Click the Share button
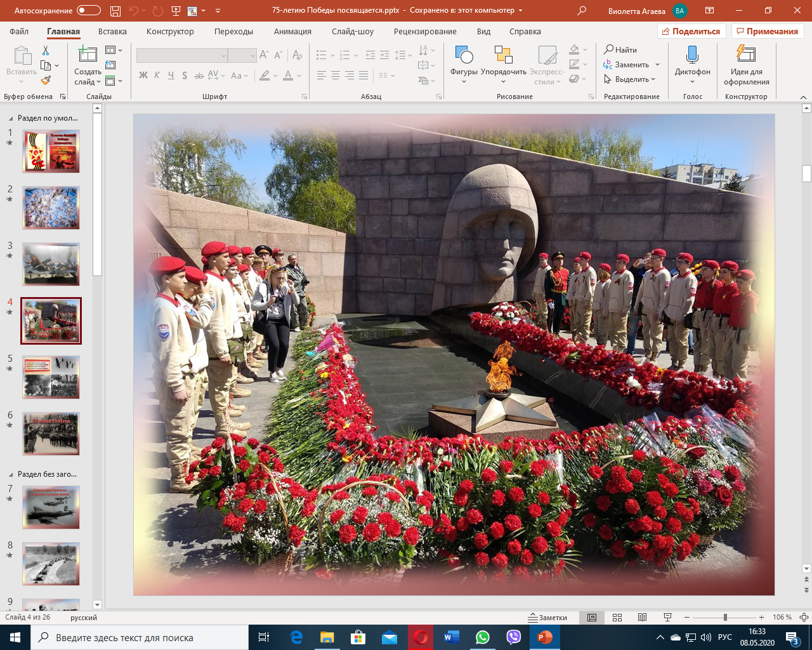 pos(691,31)
